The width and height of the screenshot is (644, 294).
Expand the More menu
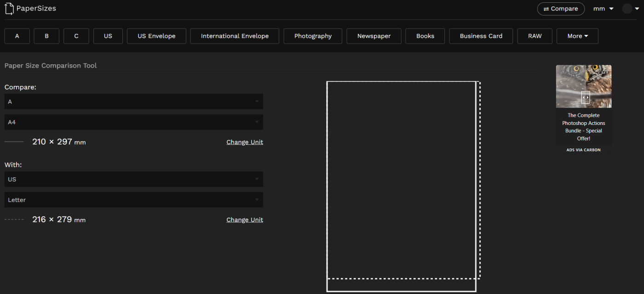pyautogui.click(x=577, y=36)
